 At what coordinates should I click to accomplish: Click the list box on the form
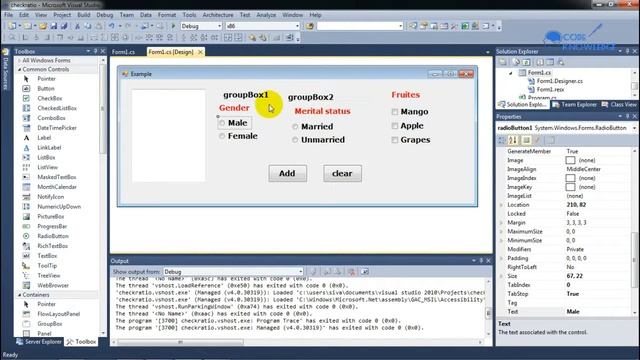[169, 136]
